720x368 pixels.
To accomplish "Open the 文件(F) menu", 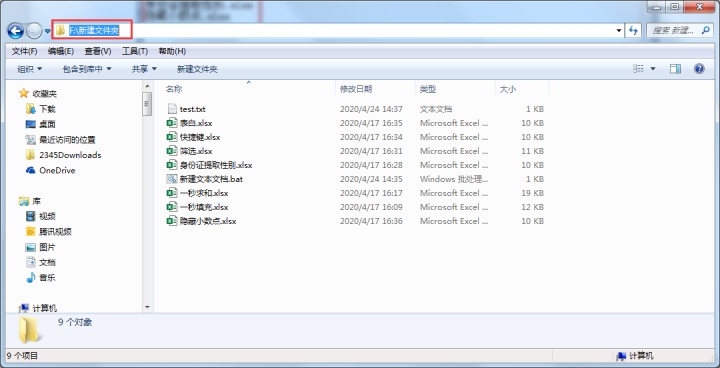I will pos(24,51).
